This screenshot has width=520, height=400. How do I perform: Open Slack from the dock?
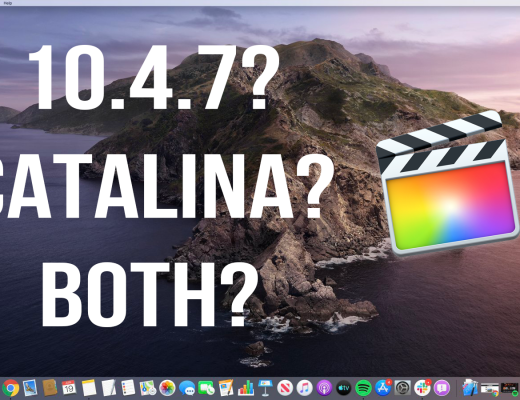tap(422, 388)
